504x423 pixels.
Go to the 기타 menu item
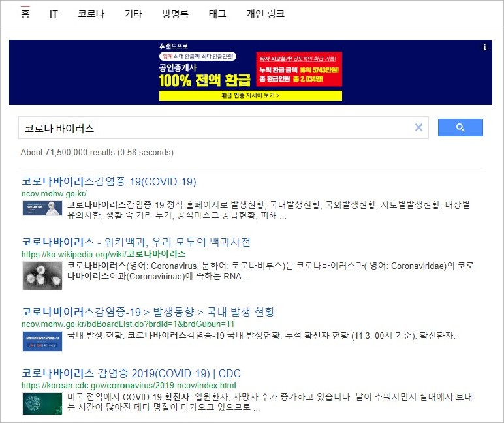point(133,14)
